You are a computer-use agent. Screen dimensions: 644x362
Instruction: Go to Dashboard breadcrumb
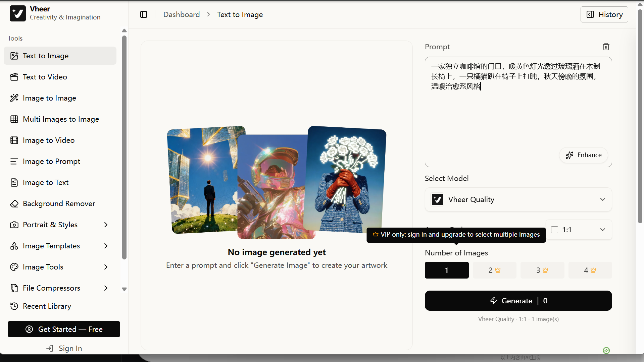click(182, 14)
